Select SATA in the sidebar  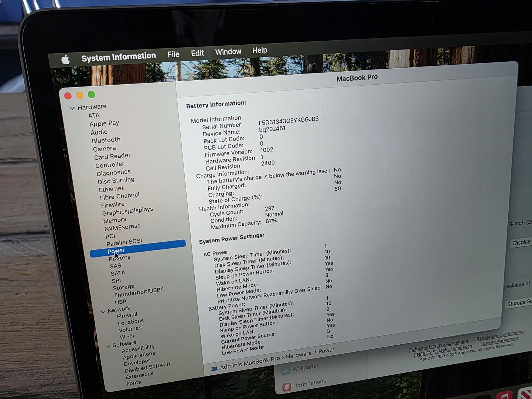point(118,273)
